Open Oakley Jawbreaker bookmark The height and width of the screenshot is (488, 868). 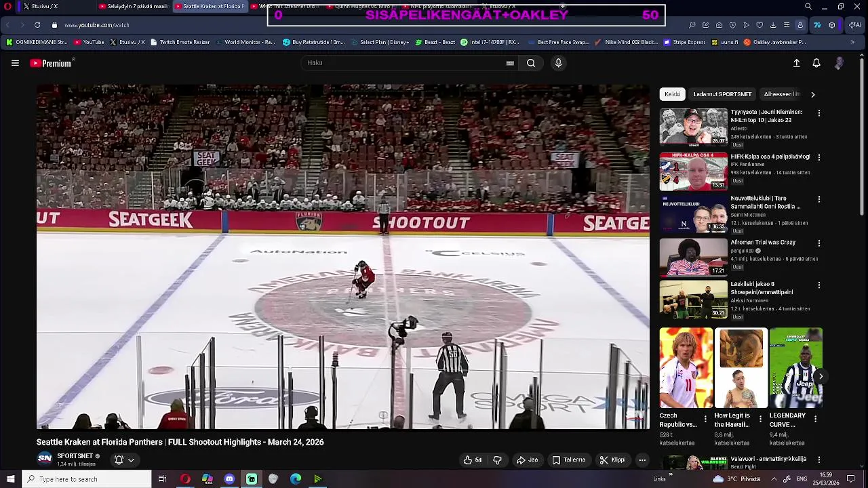pyautogui.click(x=774, y=42)
